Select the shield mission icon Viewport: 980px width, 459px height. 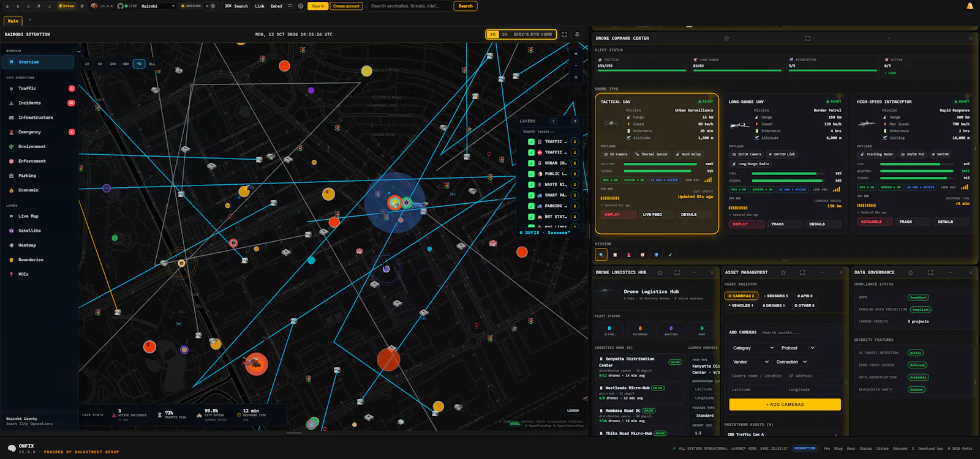[656, 255]
